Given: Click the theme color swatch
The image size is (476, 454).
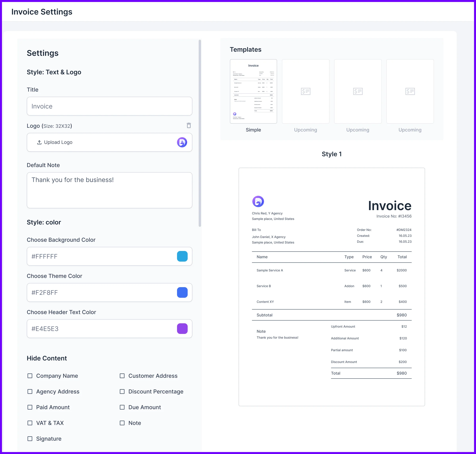Looking at the screenshot, I should 182,292.
